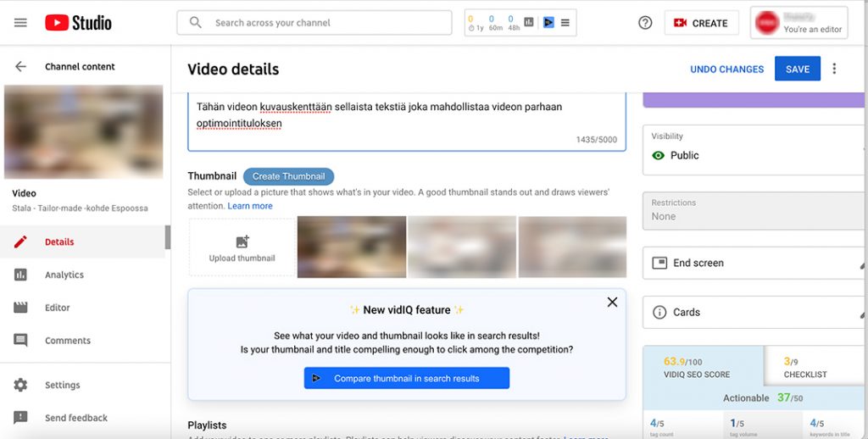Open the three-dot options menu
Image resolution: width=868 pixels, height=439 pixels.
834,69
